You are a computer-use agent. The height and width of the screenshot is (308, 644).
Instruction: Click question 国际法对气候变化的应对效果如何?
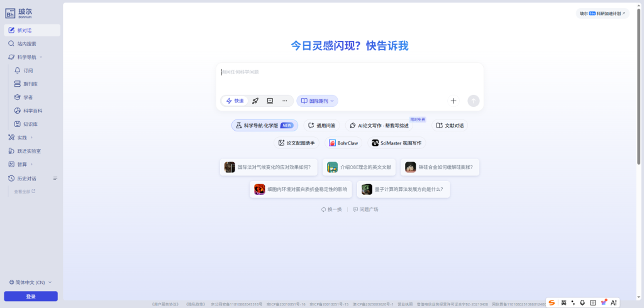tap(269, 167)
